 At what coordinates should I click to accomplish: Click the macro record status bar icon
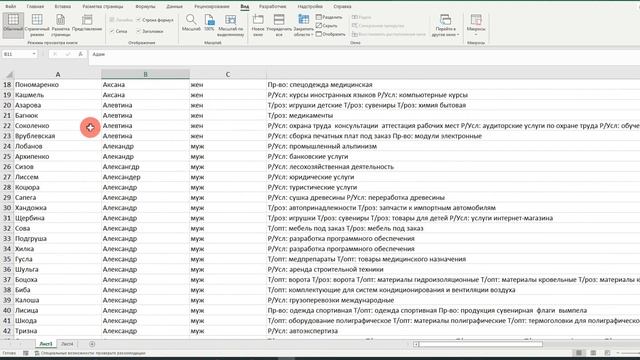26,353
